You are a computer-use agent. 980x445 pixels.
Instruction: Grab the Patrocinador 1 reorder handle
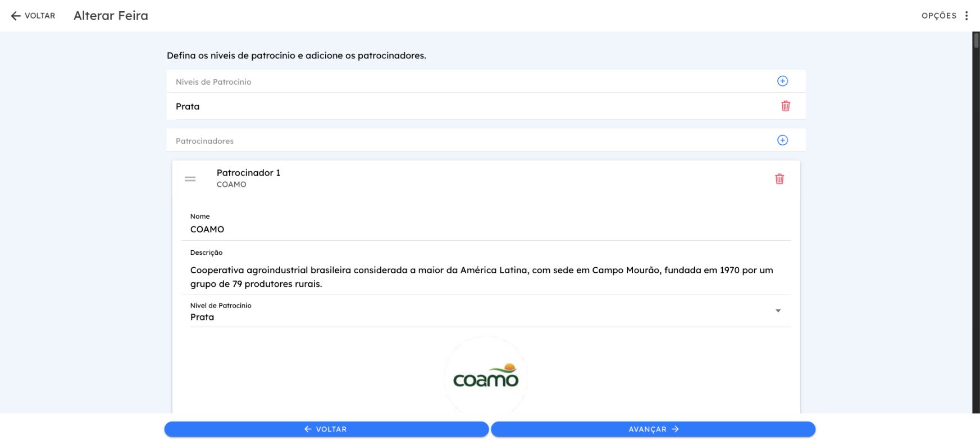click(190, 179)
